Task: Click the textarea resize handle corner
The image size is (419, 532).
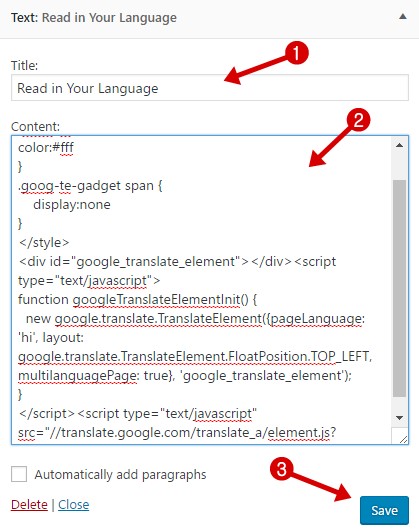Action: tap(403, 439)
